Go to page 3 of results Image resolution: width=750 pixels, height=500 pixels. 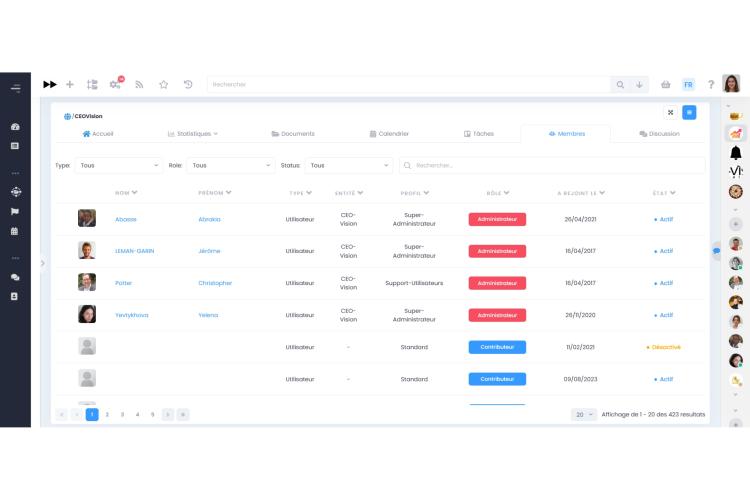pos(122,414)
